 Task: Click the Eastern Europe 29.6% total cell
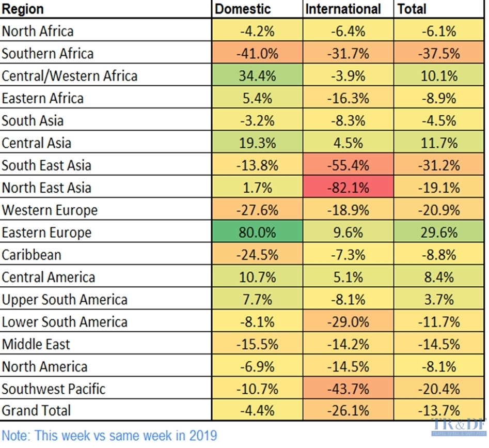[438, 233]
